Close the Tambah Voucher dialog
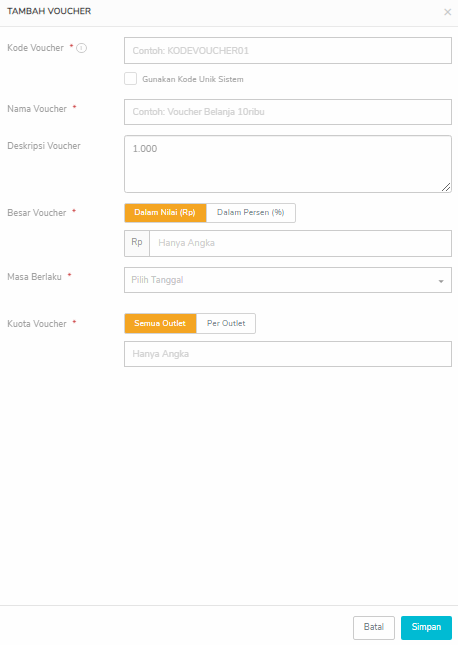Image resolution: width=458 pixels, height=645 pixels. (x=447, y=12)
